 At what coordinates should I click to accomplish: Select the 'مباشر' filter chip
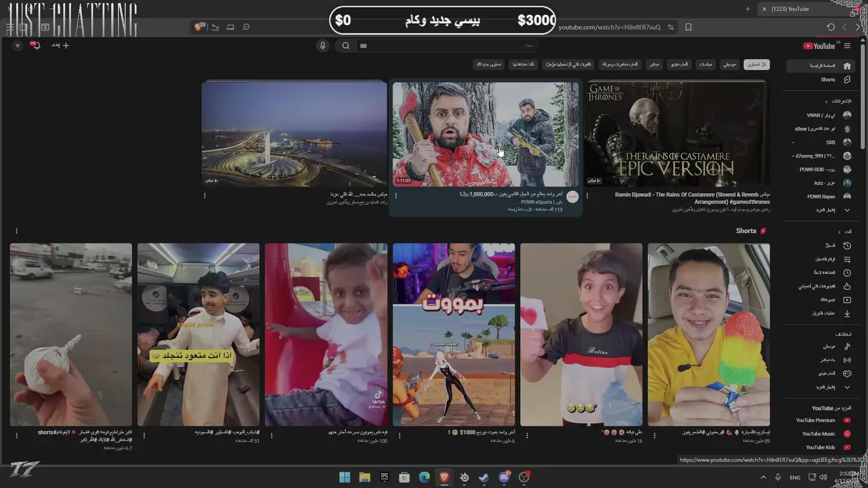(x=654, y=64)
